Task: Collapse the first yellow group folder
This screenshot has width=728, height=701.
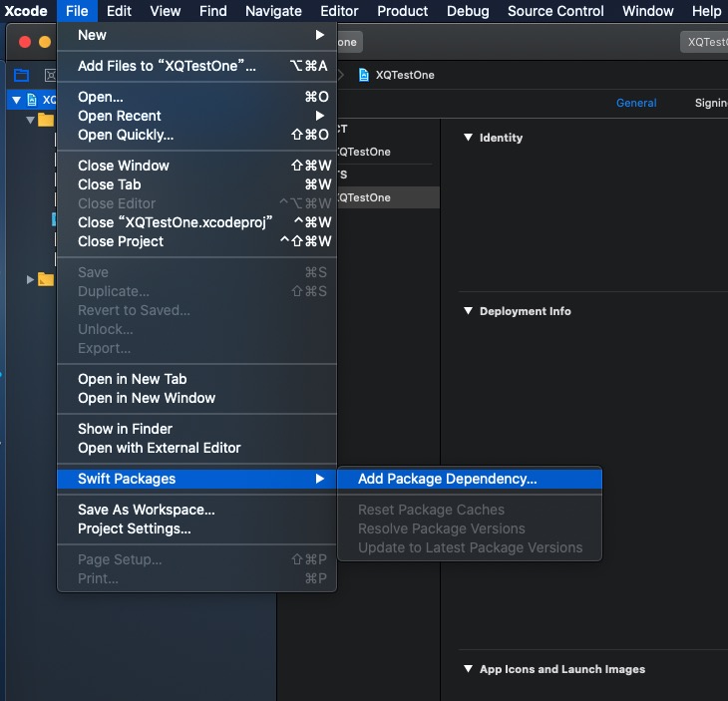Action: click(31, 121)
